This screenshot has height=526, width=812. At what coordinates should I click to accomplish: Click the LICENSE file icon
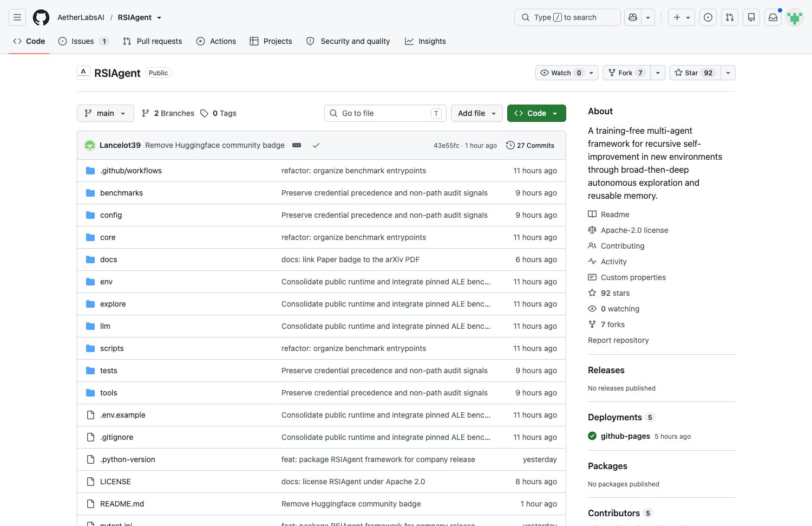tap(90, 482)
